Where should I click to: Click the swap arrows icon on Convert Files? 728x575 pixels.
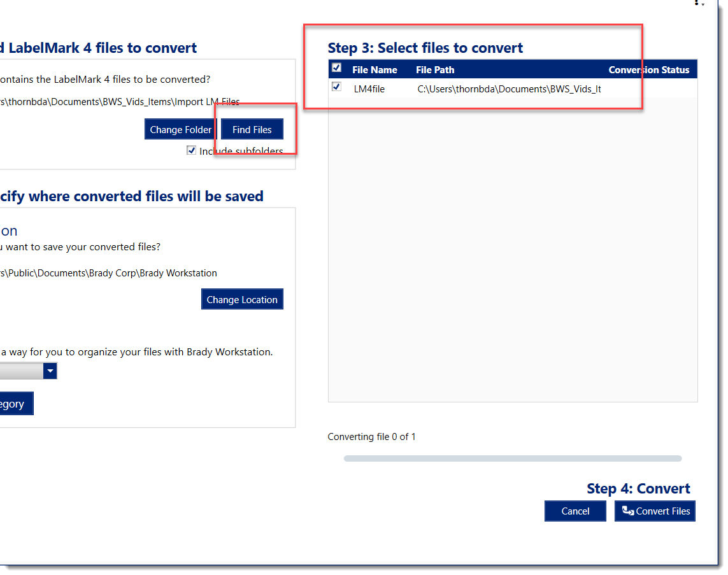(627, 511)
